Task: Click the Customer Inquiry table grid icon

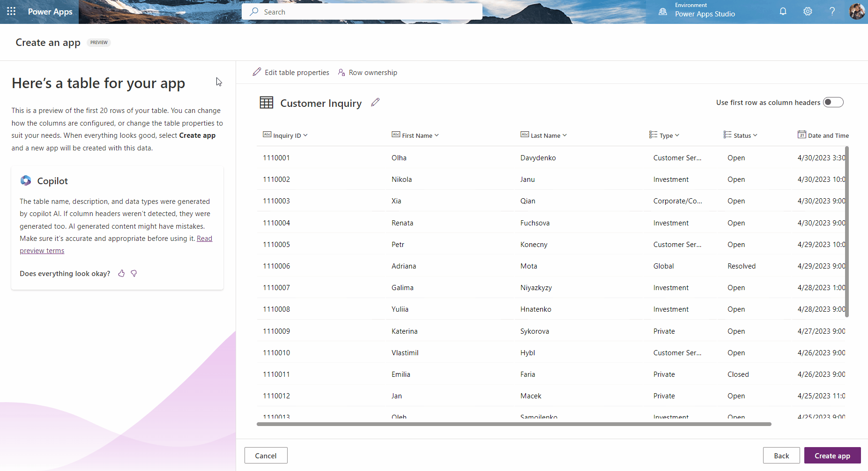Action: [266, 102]
